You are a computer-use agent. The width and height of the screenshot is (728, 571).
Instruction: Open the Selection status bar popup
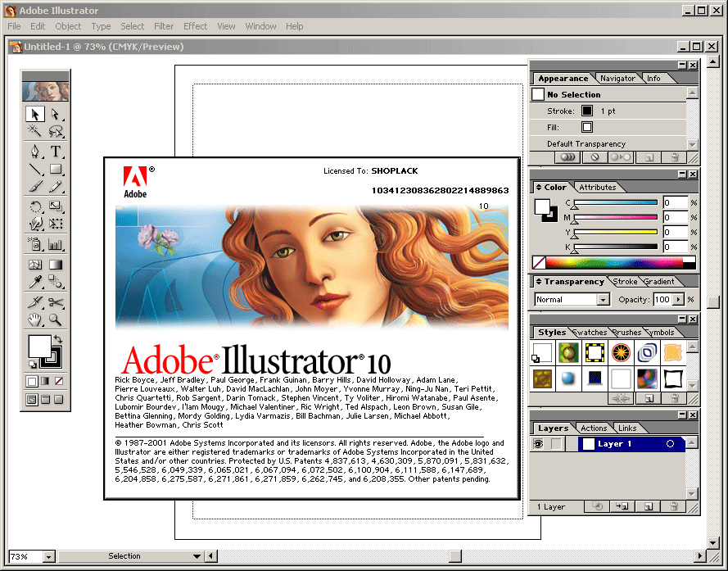coord(197,556)
